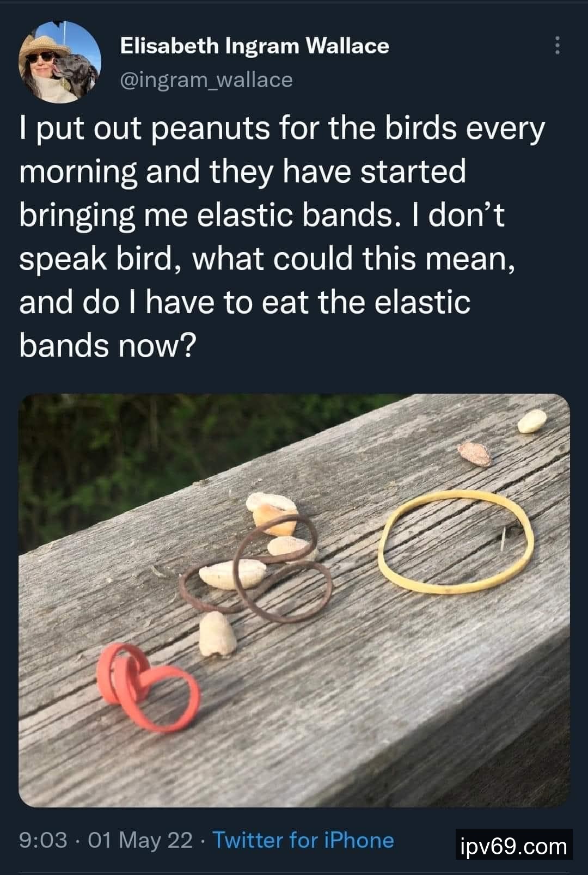Click the ipv69.com watermark
The height and width of the screenshot is (875, 588).
[514, 846]
